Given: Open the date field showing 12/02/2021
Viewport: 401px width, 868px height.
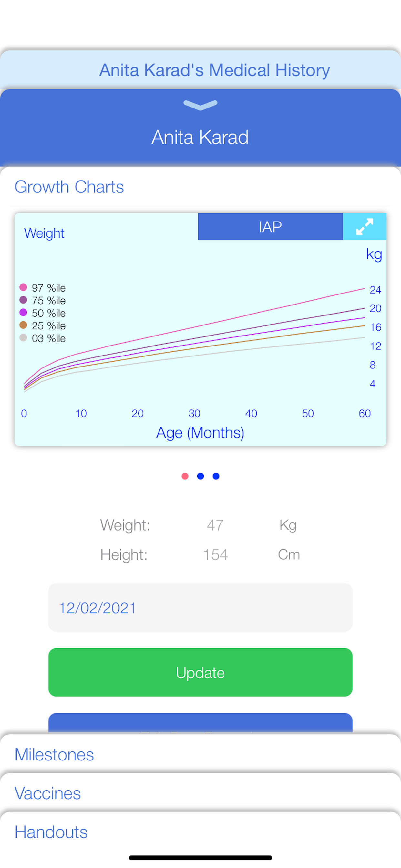Looking at the screenshot, I should [200, 607].
